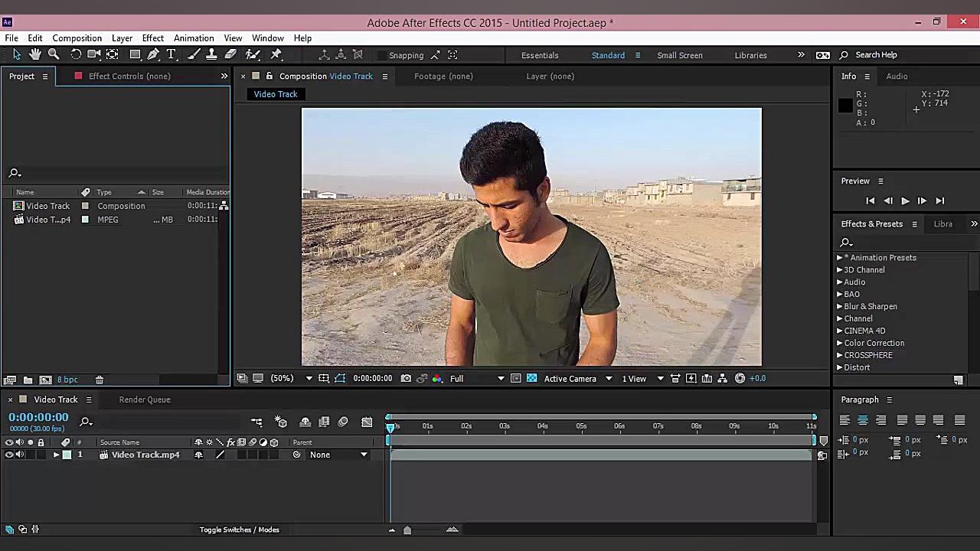Switch to the Effect Controls tab
980x551 pixels.
click(129, 76)
